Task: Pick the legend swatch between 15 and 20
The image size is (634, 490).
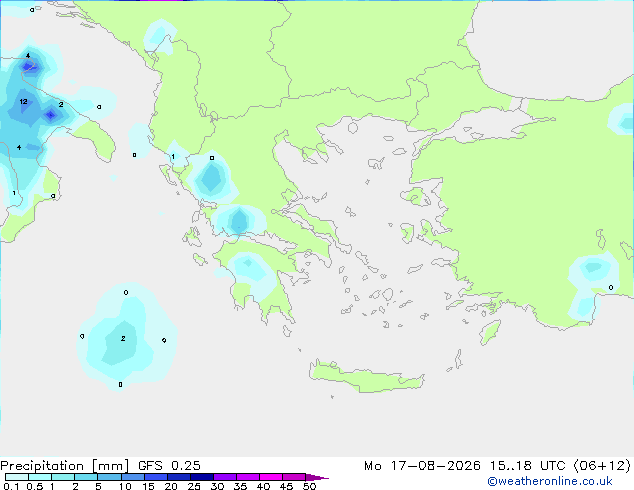Action: [156, 477]
